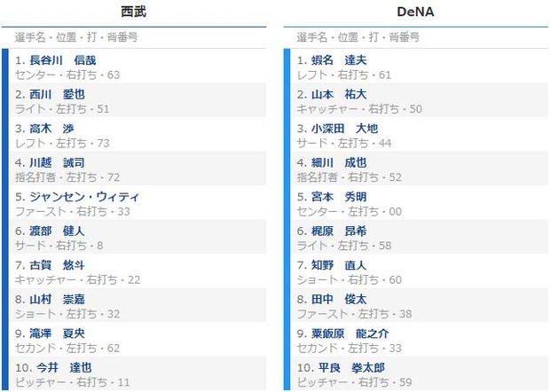This screenshot has width=550, height=392.
Task: Open 宮本 秀明 center fielder link
Action: (x=339, y=197)
